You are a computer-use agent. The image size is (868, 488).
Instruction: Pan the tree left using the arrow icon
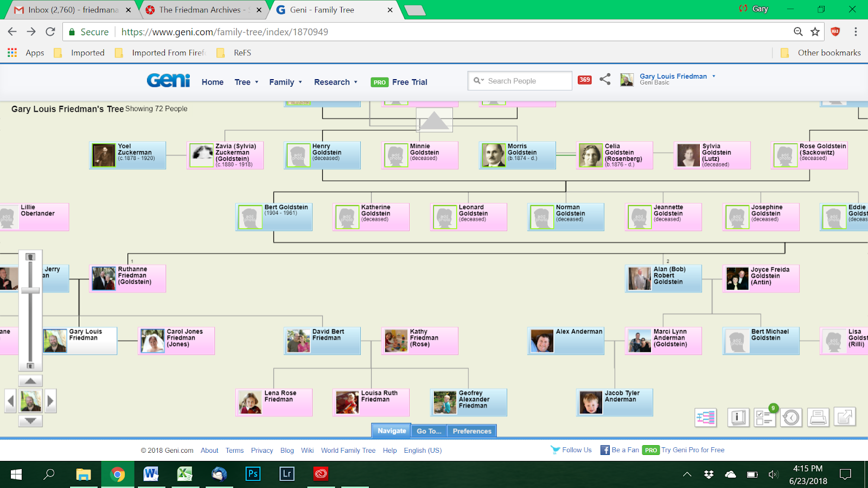[x=10, y=401]
